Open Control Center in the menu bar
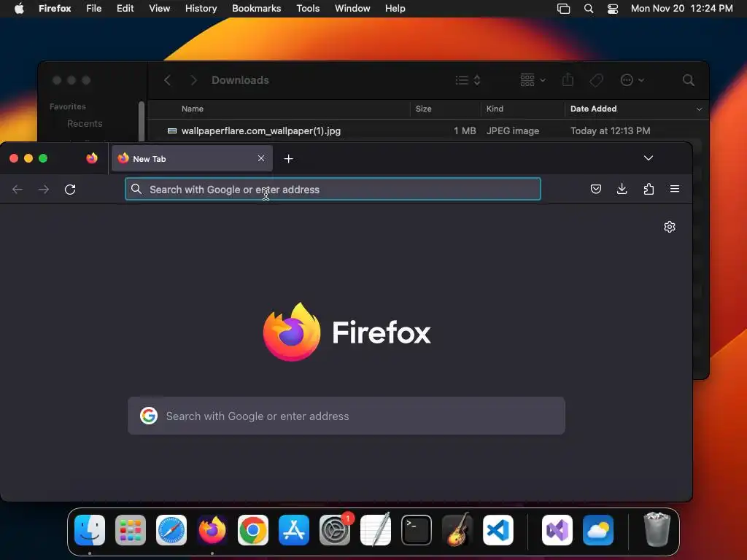Screen dimensions: 747x560 pyautogui.click(x=613, y=9)
